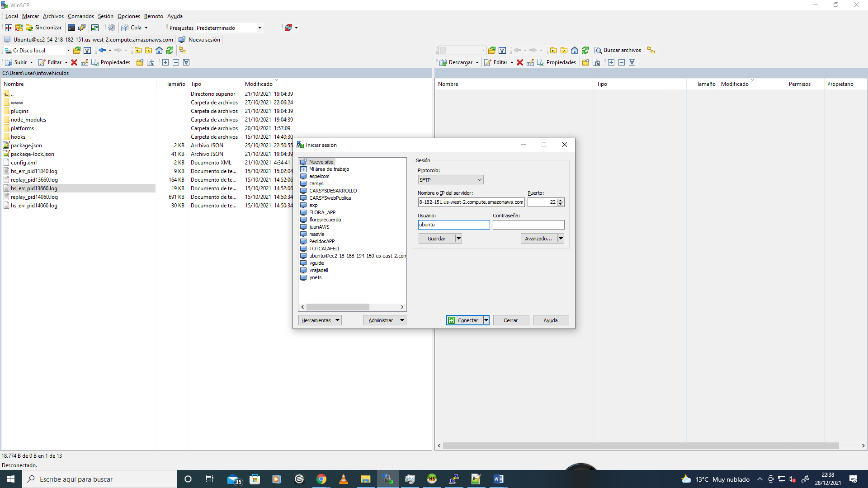Viewport: 868px width, 488px height.
Task: Click the Contraseña password field
Action: [x=528, y=225]
